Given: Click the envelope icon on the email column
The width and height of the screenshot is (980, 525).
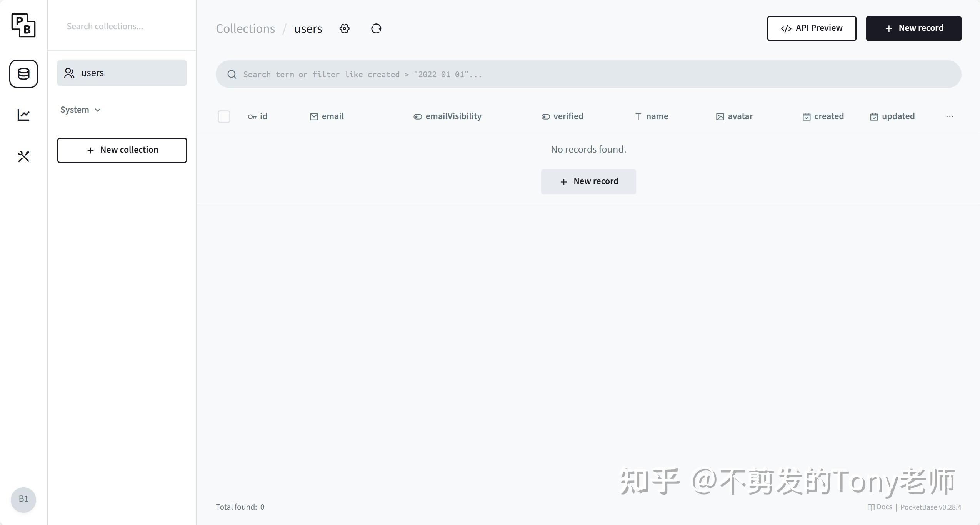Looking at the screenshot, I should pos(313,116).
